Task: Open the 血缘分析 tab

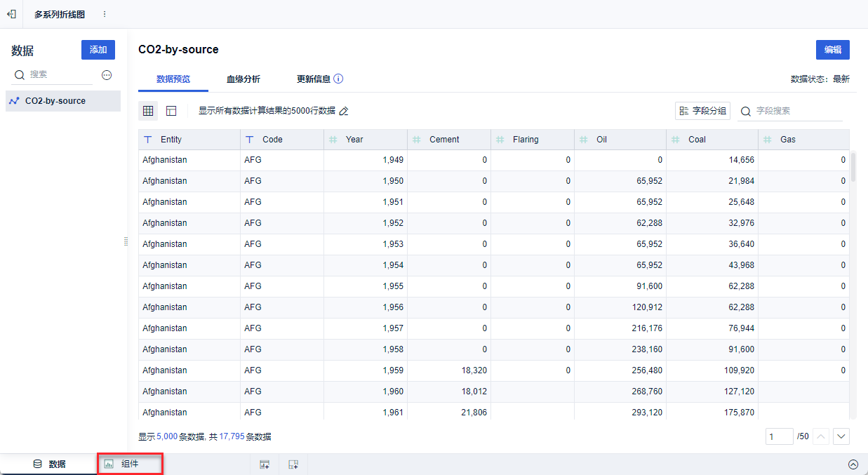Action: pos(243,79)
